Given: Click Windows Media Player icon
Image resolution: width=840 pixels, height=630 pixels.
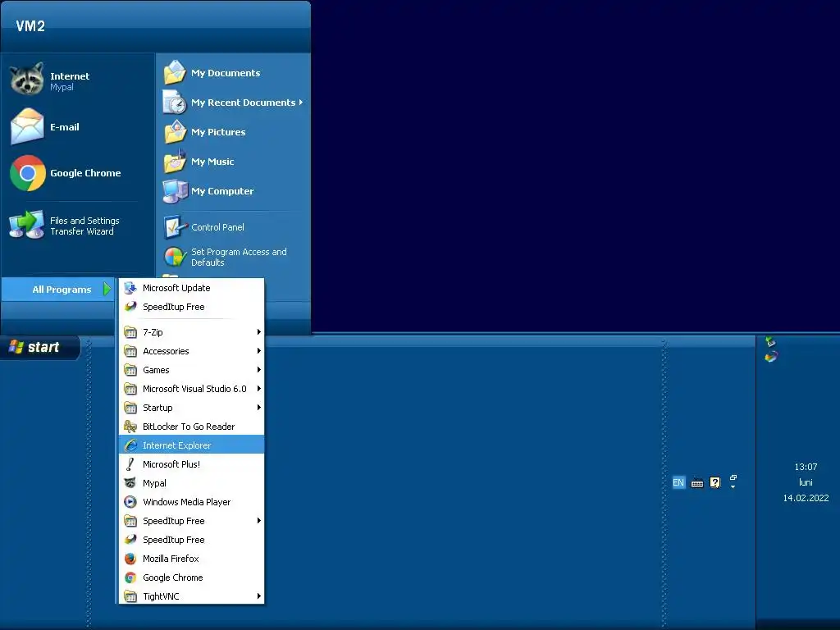Looking at the screenshot, I should coord(130,502).
